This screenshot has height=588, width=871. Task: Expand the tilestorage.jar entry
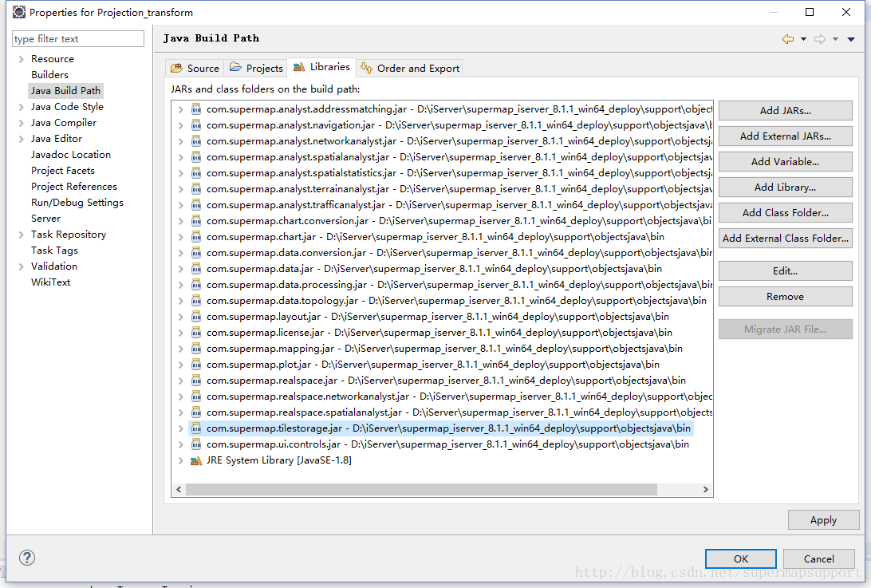click(x=180, y=428)
